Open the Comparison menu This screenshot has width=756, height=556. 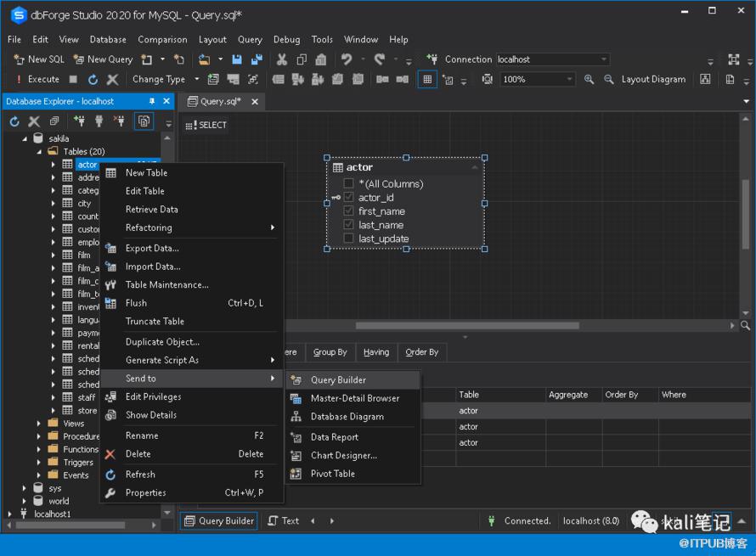pyautogui.click(x=162, y=39)
